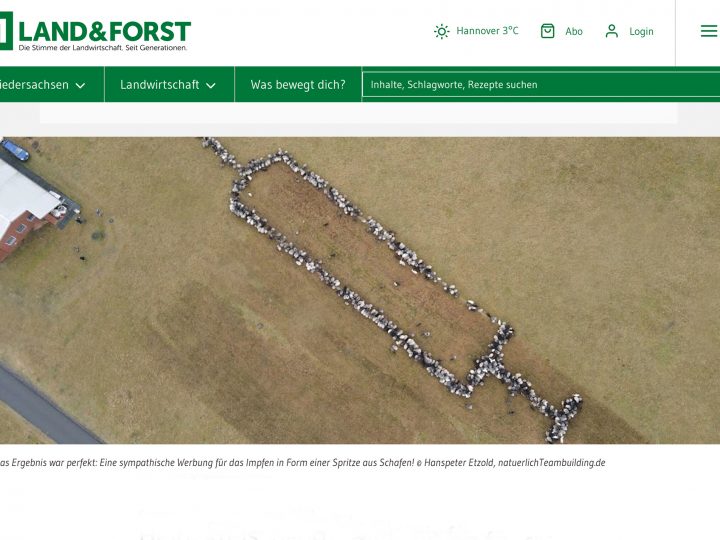Select the Landwirtschaft menu label
The height and width of the screenshot is (540, 720).
pos(159,85)
